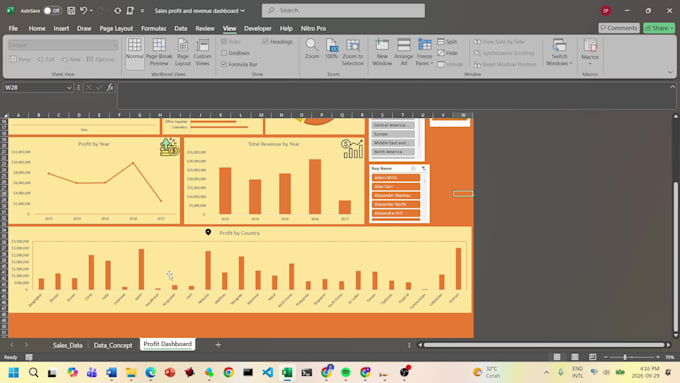680x383 pixels.
Task: Undo the last action
Action: click(x=83, y=10)
